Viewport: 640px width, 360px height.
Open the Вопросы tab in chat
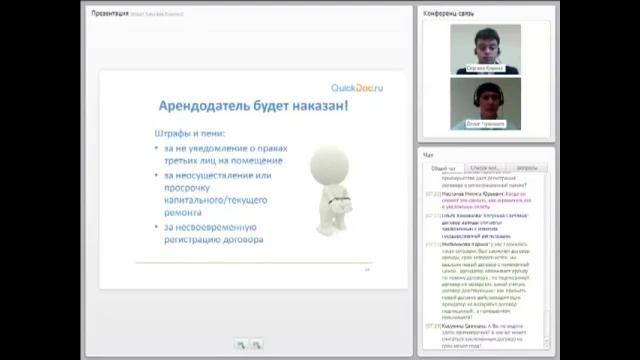(x=527, y=168)
